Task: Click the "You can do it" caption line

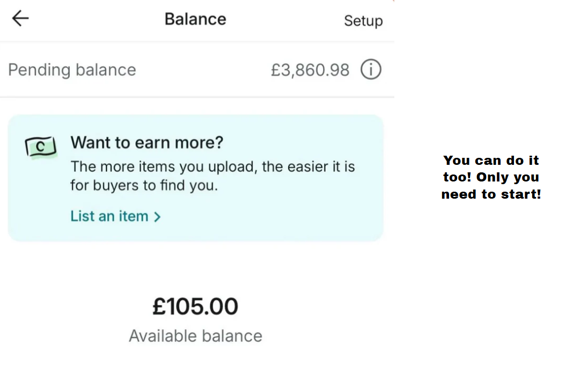Action: point(491,160)
